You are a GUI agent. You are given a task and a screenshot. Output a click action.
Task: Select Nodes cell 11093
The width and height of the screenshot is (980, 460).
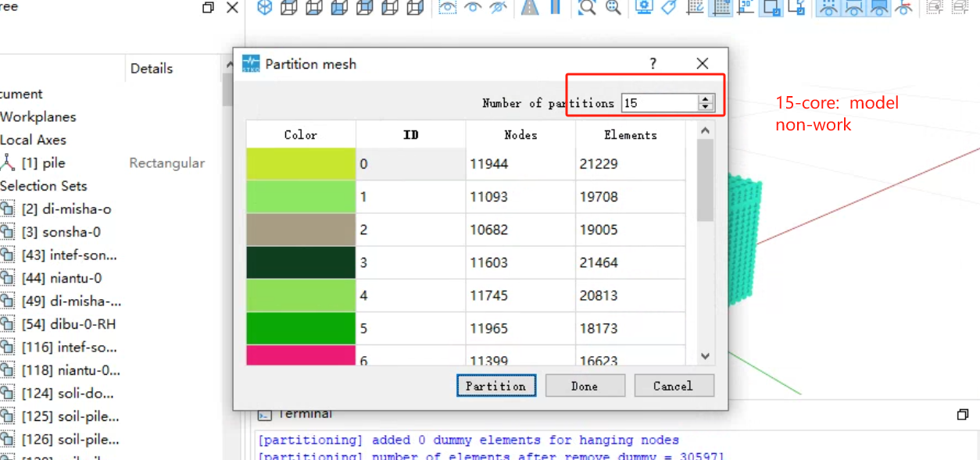pyautogui.click(x=520, y=197)
